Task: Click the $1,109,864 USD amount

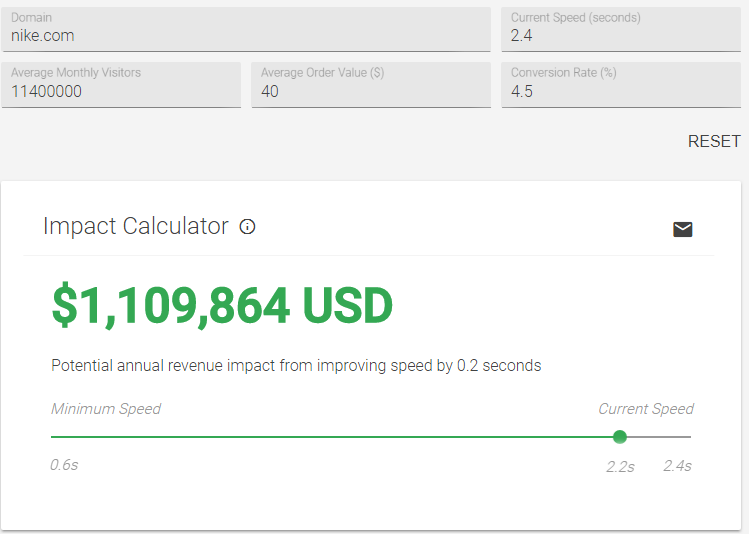Action: pos(223,306)
